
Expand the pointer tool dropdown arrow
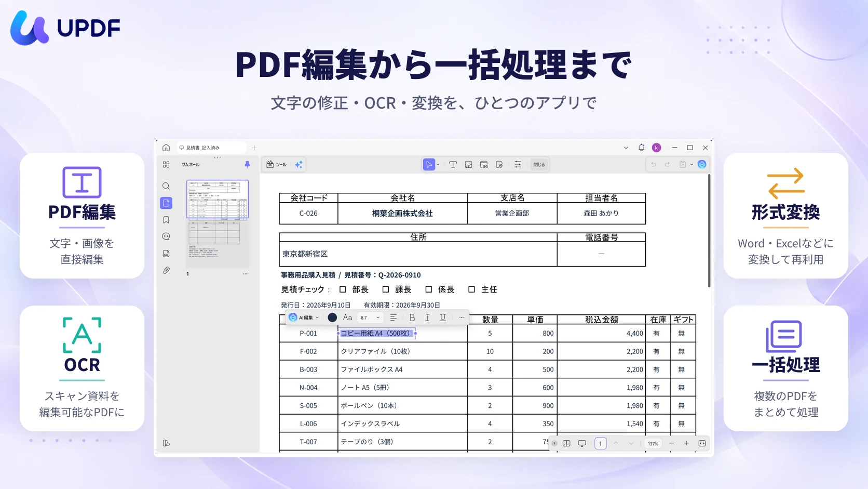438,165
